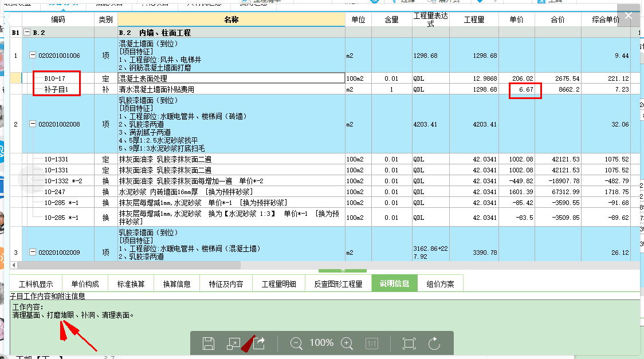Select the 说明信息 tab
Screen dimensions: 644x359
(394, 283)
